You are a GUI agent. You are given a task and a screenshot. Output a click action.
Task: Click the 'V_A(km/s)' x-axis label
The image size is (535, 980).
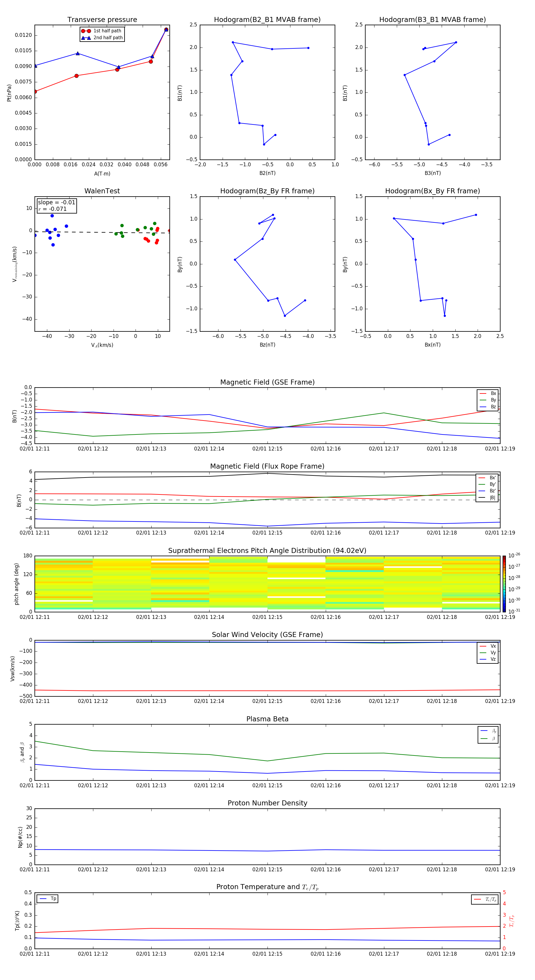point(102,345)
